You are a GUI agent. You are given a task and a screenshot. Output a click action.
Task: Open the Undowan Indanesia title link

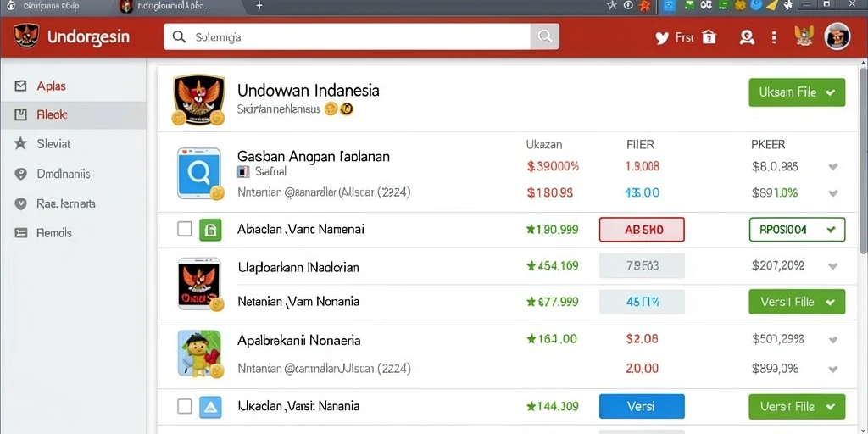(x=309, y=90)
